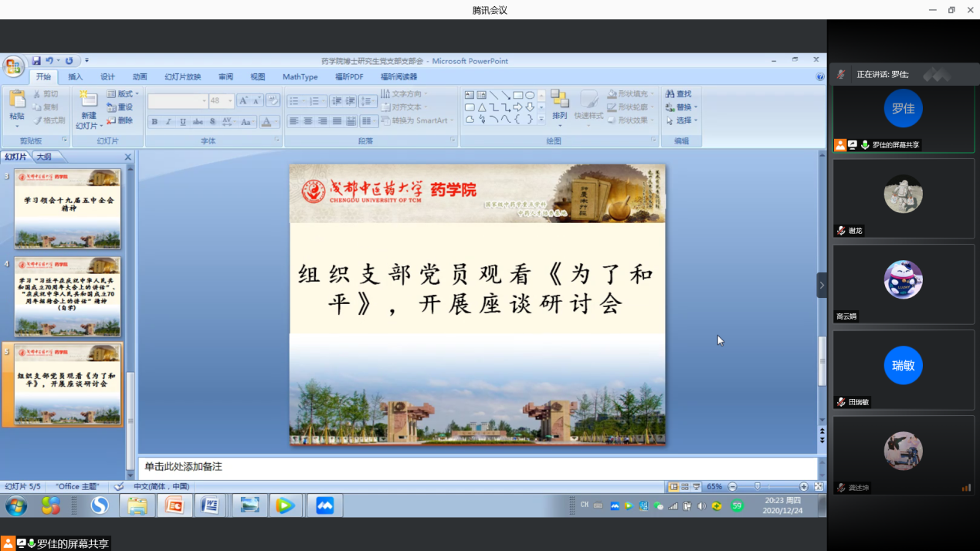Justify text in paragraph group
Screen dimensions: 980x551
click(x=336, y=121)
